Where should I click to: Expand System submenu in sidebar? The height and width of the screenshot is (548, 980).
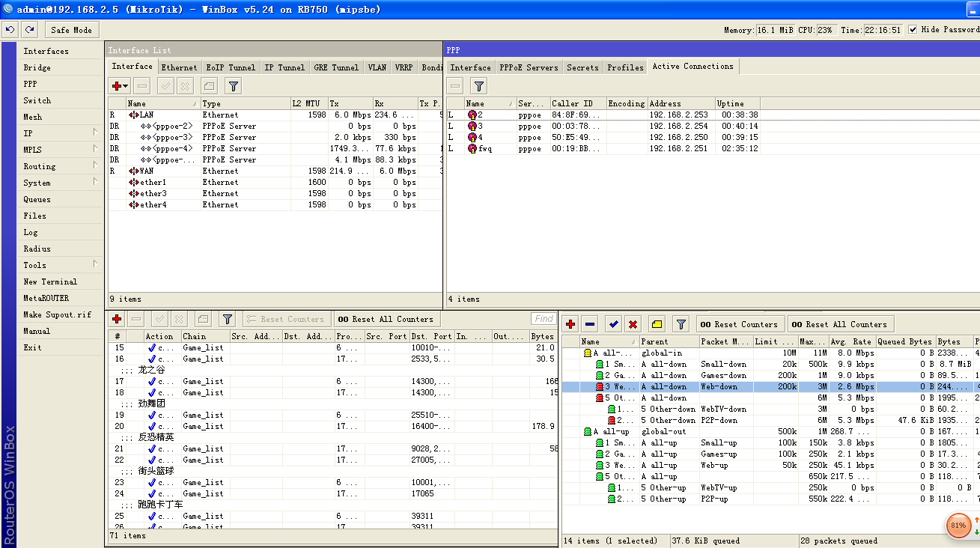[95, 182]
